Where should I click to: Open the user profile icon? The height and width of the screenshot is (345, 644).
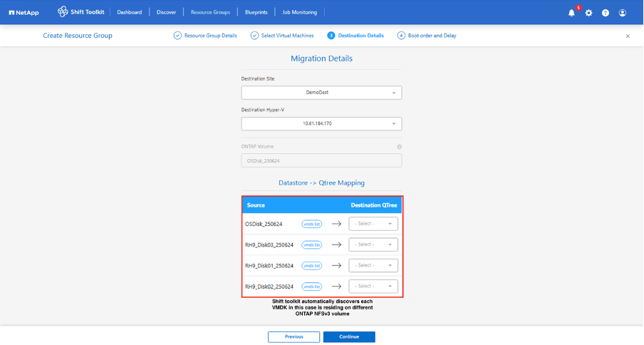click(623, 13)
